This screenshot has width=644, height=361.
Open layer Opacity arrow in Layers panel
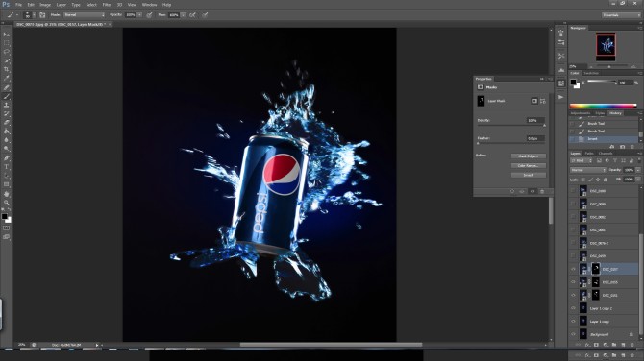(638, 170)
